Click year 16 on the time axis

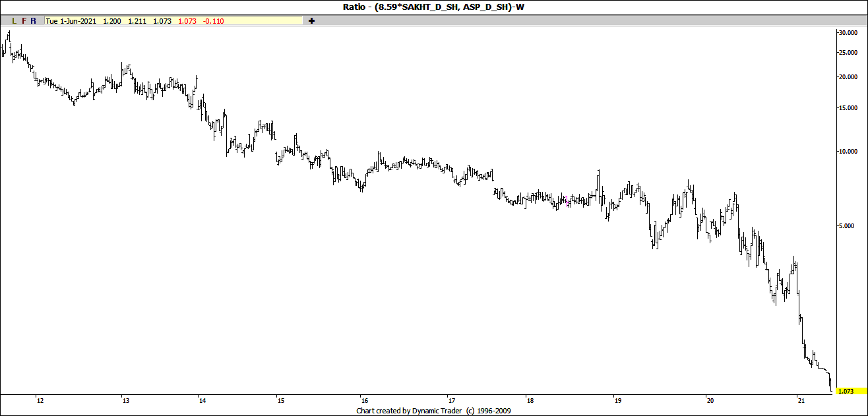pyautogui.click(x=363, y=400)
